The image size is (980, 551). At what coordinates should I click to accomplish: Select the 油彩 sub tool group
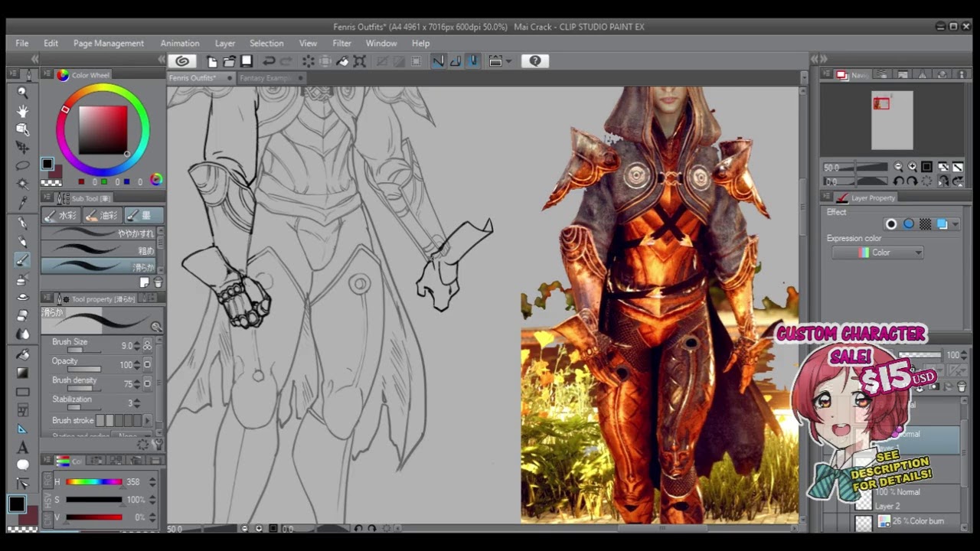[x=103, y=216]
